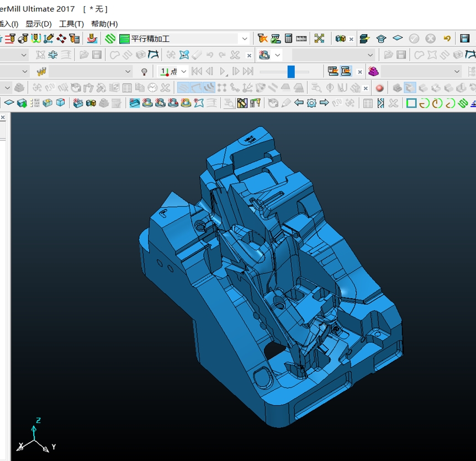Open the 帮助(H) menu

pyautogui.click(x=104, y=24)
